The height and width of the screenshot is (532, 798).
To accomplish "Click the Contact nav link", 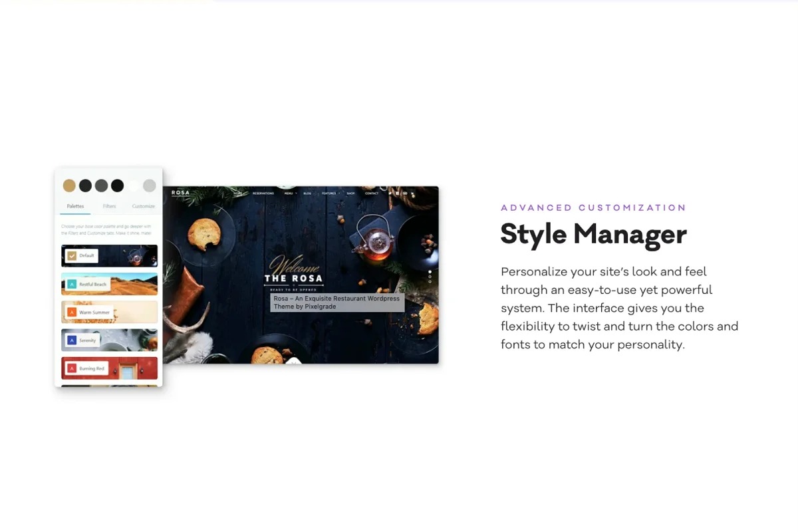I will coord(372,194).
